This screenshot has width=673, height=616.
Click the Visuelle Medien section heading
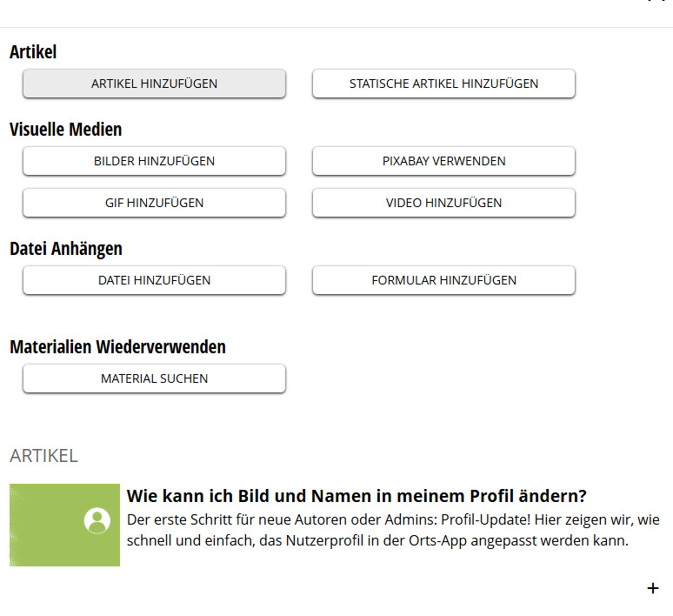(66, 130)
